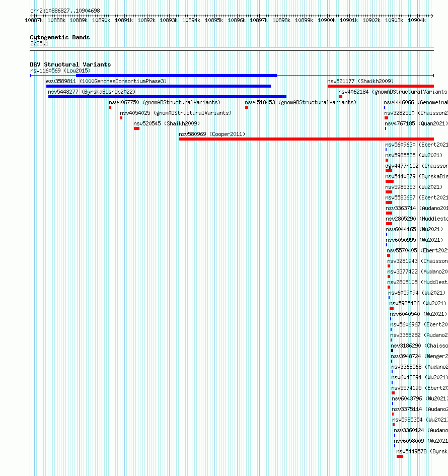448x476 pixels.
Task: Click the nsv3368568 Audano label
Action: (x=419, y=367)
